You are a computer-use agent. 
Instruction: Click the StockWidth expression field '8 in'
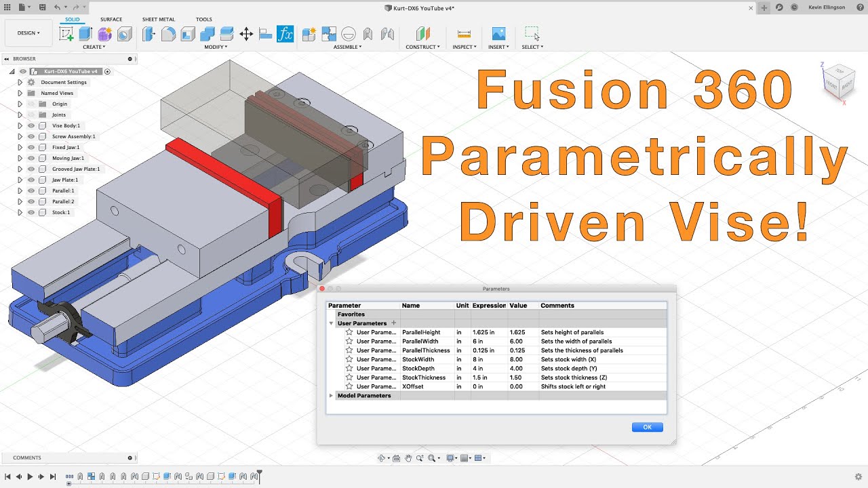click(x=490, y=359)
